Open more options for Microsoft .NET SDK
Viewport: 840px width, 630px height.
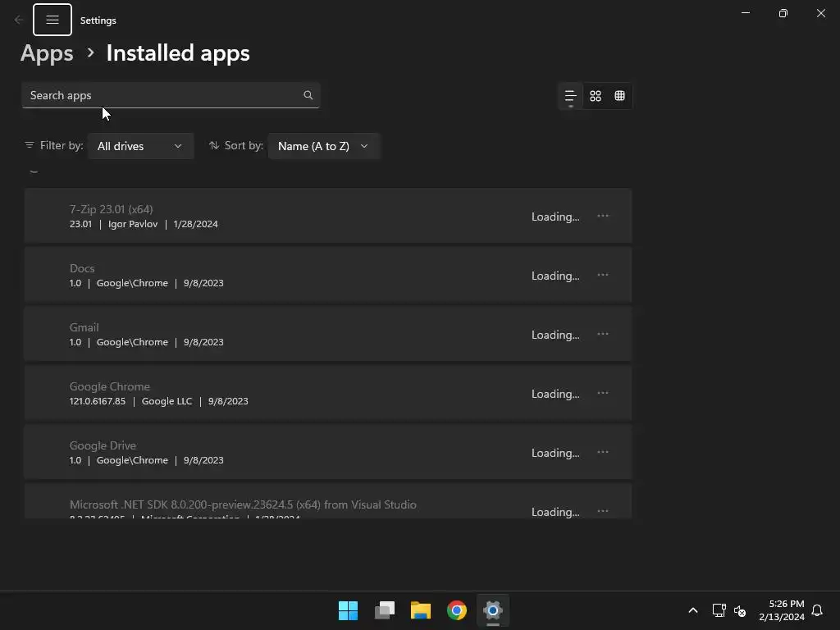[603, 511]
